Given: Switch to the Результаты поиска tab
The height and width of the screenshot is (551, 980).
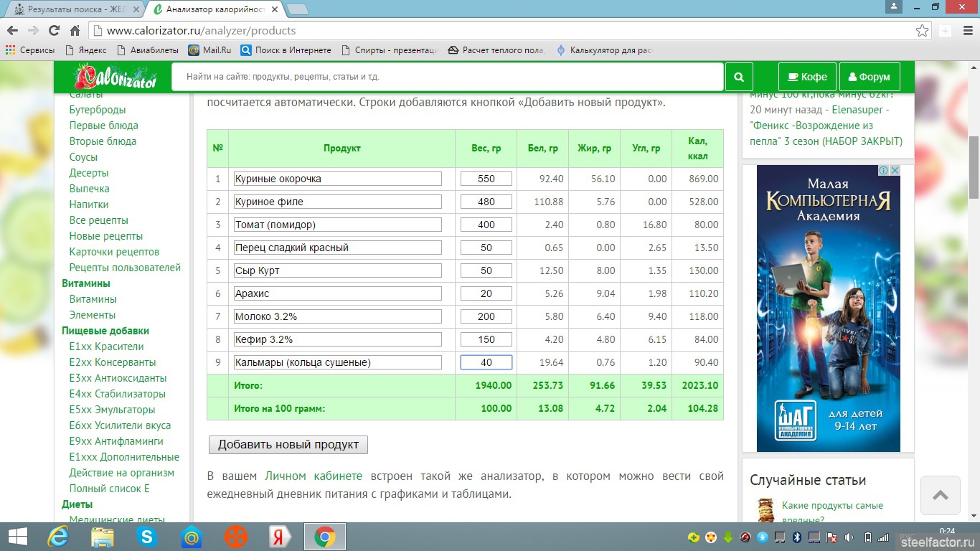Looking at the screenshot, I should pyautogui.click(x=75, y=9).
